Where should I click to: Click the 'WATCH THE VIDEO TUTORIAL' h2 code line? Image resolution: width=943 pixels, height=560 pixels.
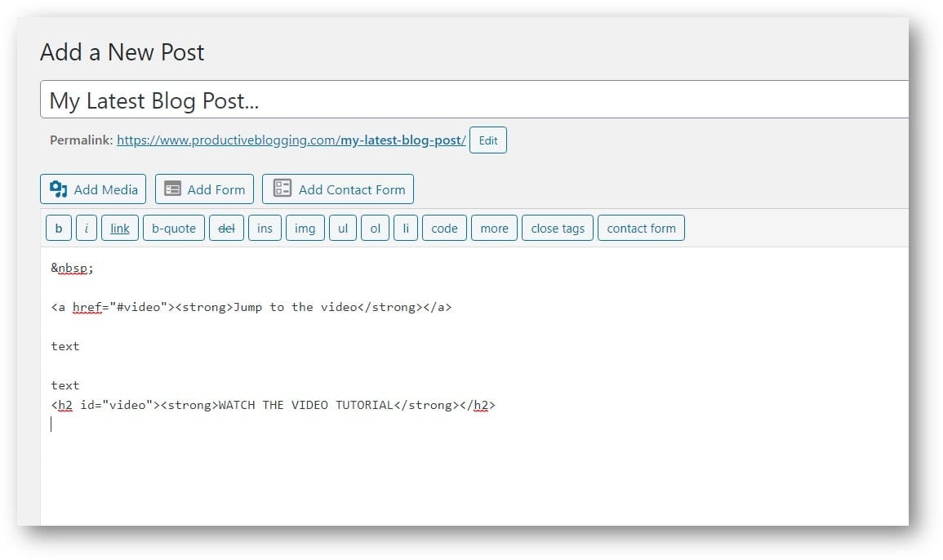(273, 405)
